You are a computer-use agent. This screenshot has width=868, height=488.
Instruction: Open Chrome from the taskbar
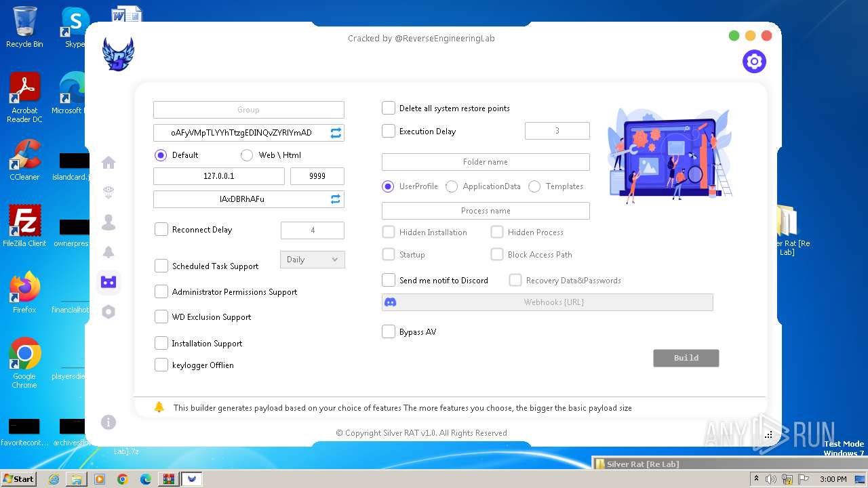tap(123, 479)
